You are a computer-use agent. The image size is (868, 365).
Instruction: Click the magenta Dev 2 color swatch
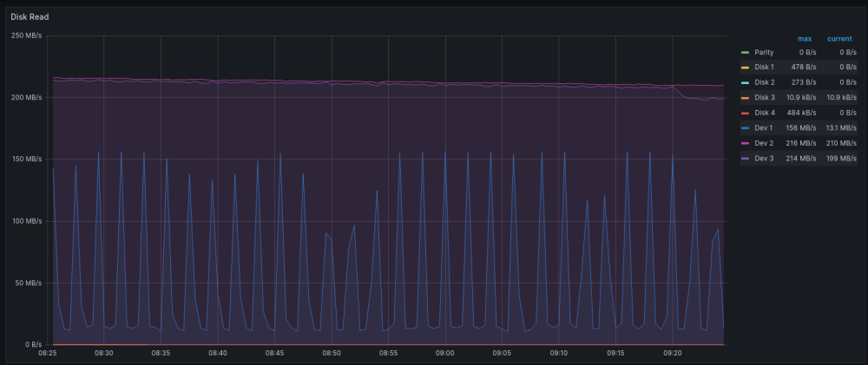click(745, 143)
